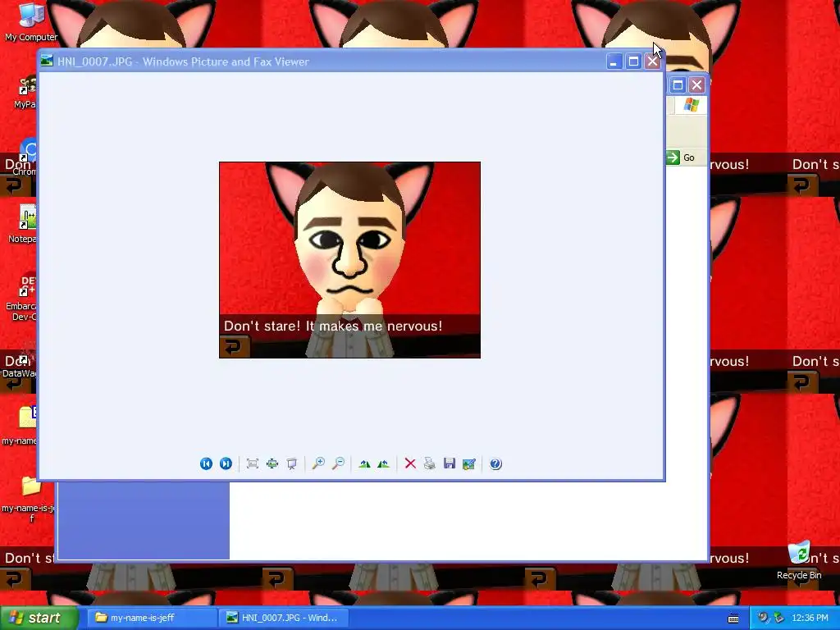This screenshot has height=630, width=840.
Task: Select the DataWa desktop shortcut
Action: [x=20, y=363]
